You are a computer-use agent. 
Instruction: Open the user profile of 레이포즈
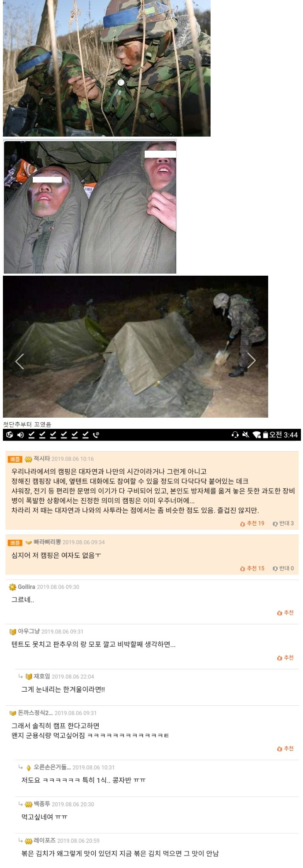(x=44, y=840)
